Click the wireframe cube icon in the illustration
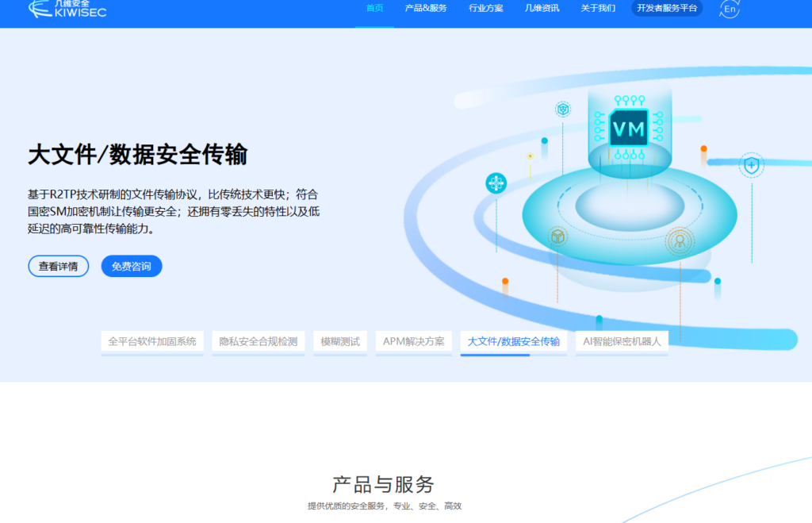Screen dimensions: 812x523 point(557,236)
